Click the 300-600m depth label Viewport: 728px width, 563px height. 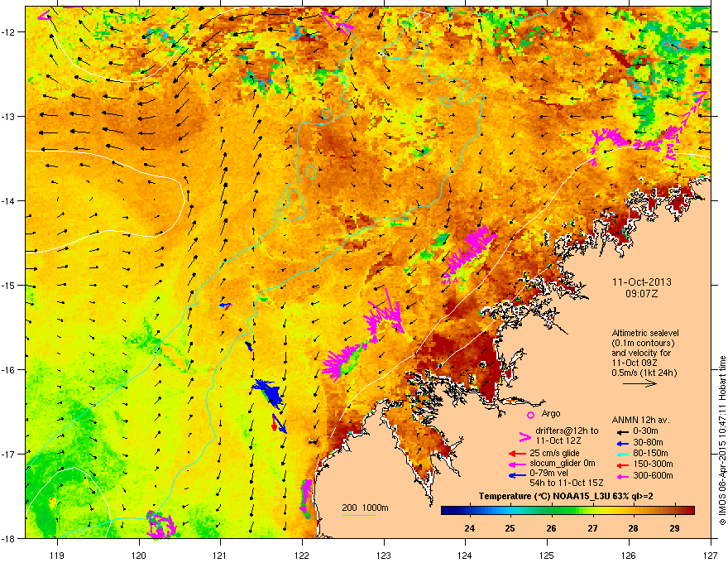[x=653, y=476]
